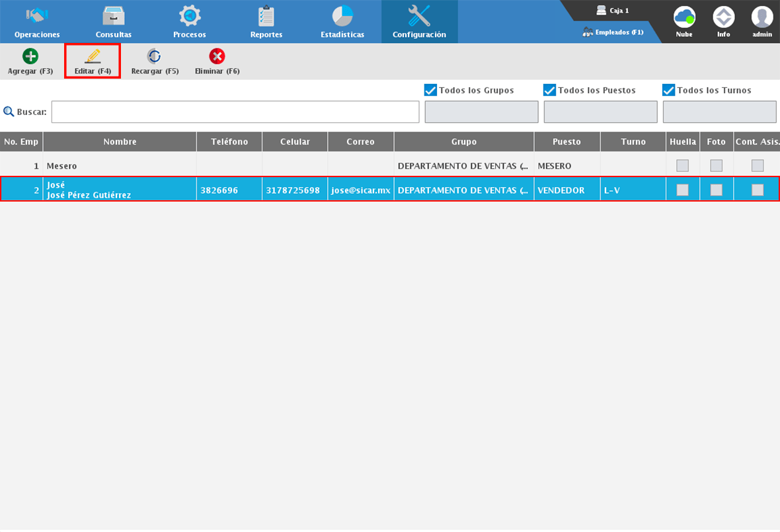Image resolution: width=780 pixels, height=532 pixels.
Task: Open the Info icon in header
Action: [724, 17]
